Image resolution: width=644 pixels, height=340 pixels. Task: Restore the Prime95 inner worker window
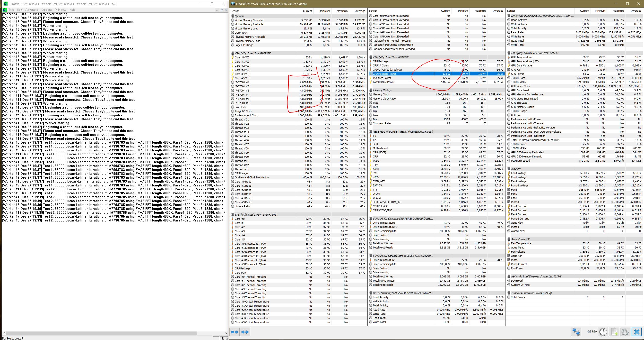pos(221,10)
